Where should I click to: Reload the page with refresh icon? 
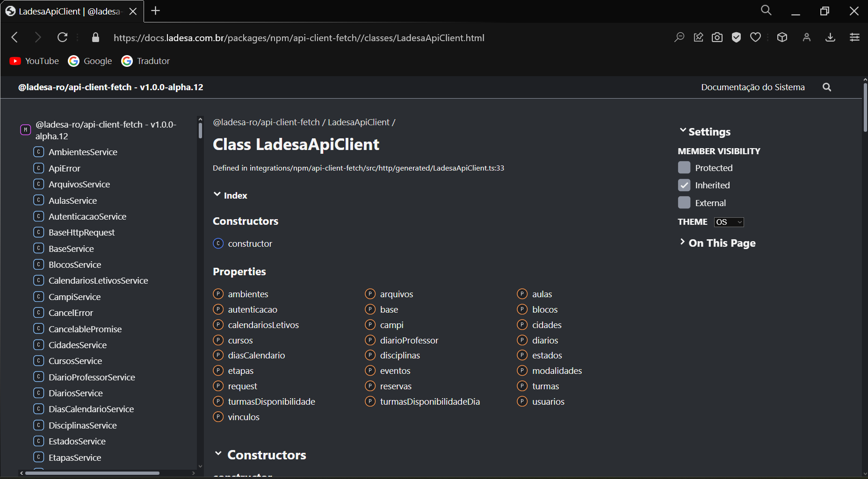[x=62, y=37]
